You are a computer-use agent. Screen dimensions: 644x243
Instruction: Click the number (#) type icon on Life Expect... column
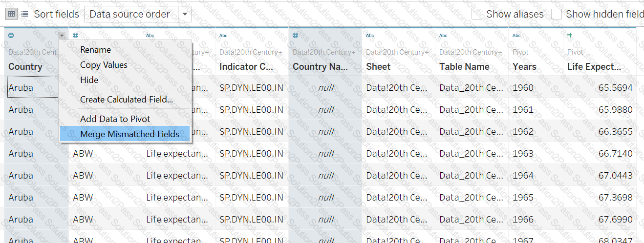point(570,36)
